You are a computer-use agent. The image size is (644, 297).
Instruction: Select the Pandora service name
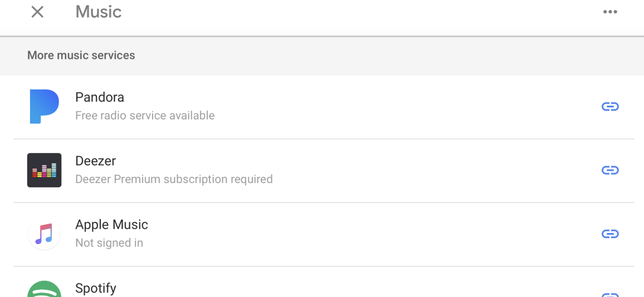(100, 97)
